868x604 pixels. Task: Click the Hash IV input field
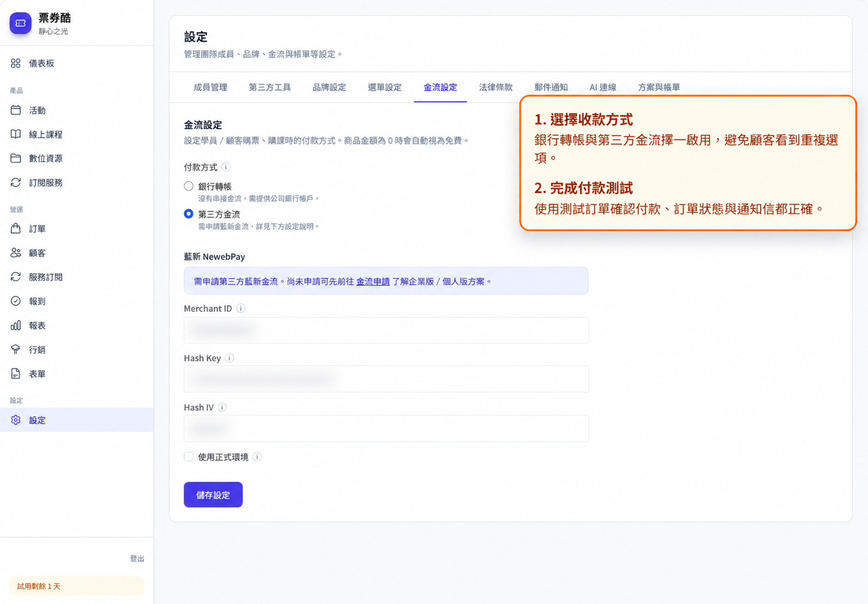tap(386, 428)
